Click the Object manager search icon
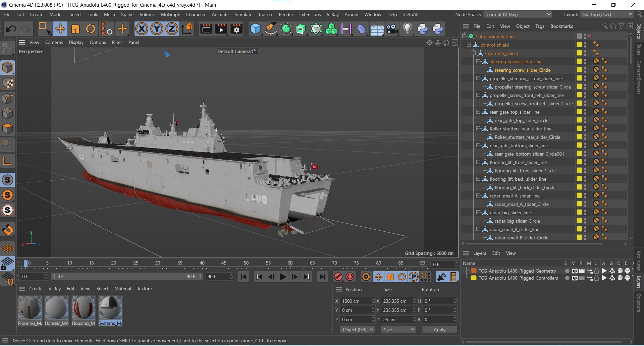This screenshot has width=644, height=346. [x=605, y=26]
